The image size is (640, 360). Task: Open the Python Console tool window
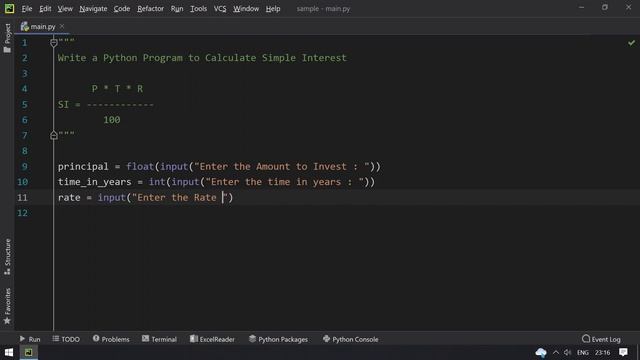point(351,339)
